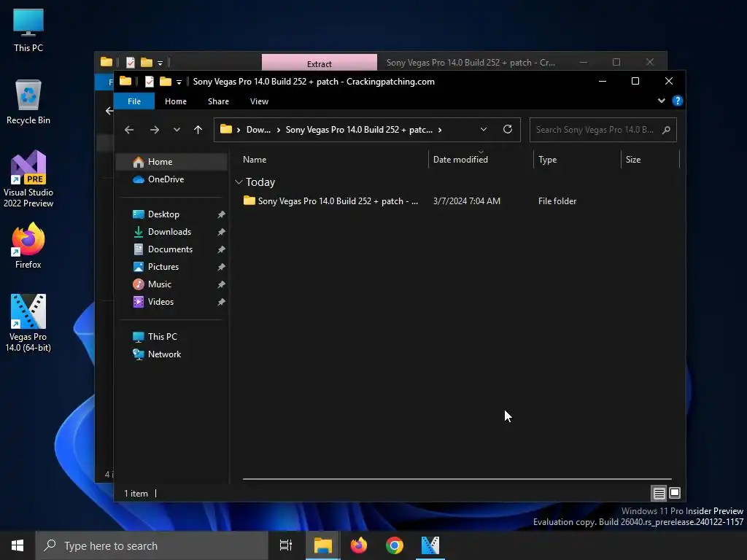Sort by Type column header
The image size is (747, 560).
[577, 160]
